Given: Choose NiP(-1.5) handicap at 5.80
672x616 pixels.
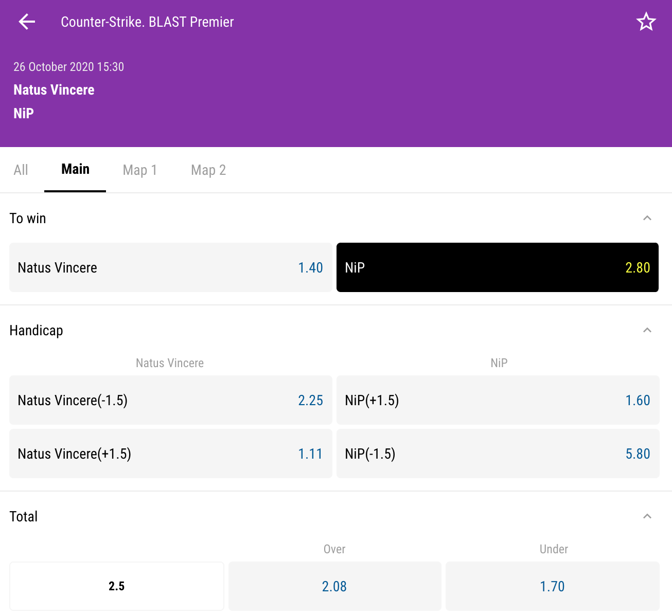Looking at the screenshot, I should point(498,454).
